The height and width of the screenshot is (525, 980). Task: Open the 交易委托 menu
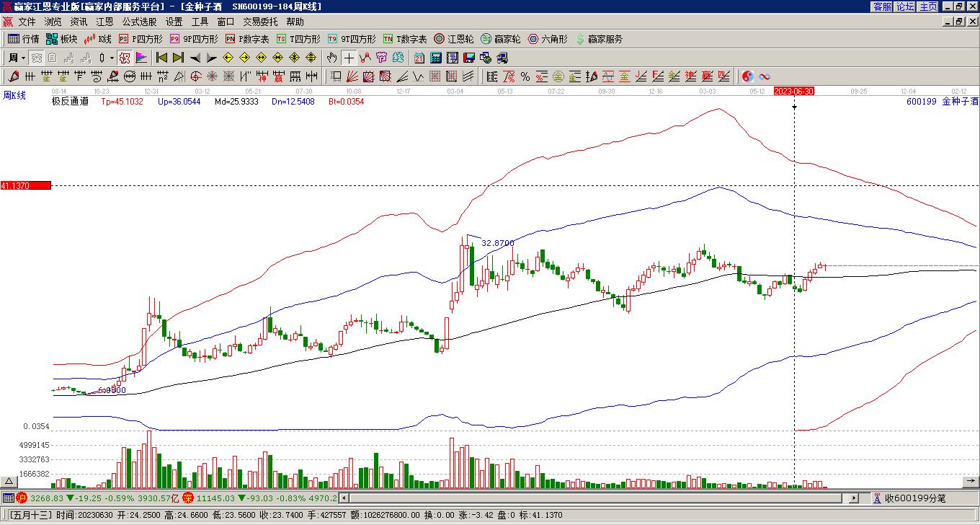260,22
